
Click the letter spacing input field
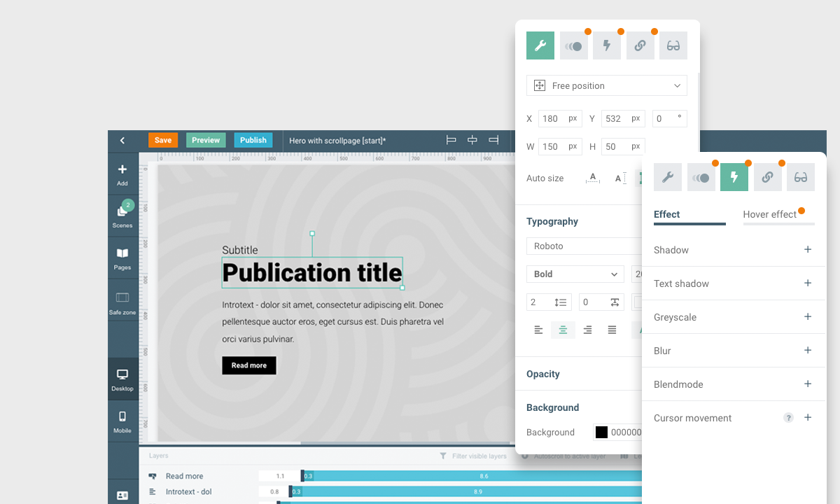[x=601, y=302]
